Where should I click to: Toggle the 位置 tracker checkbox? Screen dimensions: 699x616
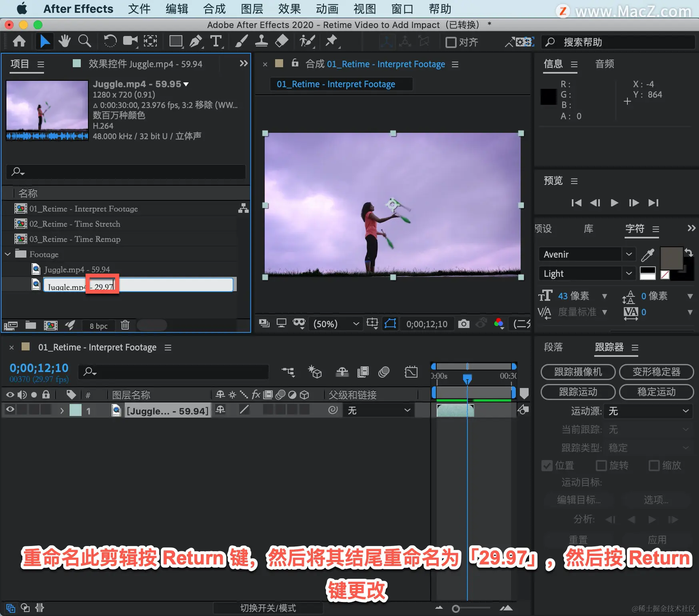tap(547, 466)
